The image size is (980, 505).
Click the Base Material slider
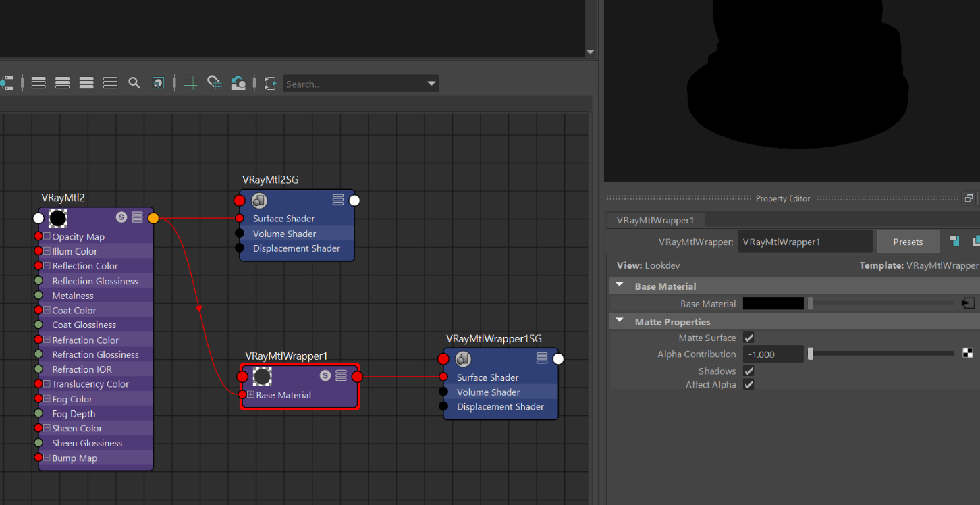882,304
